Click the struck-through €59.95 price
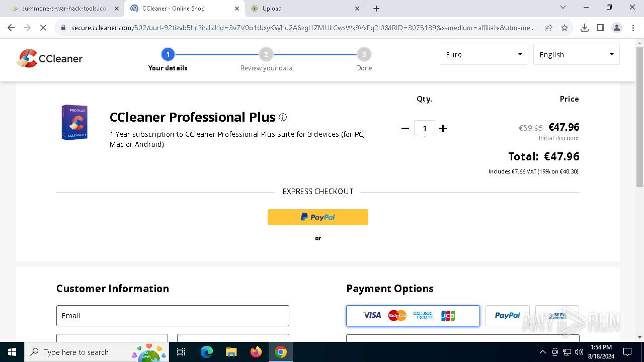Screen dimensions: 644x362 531,128
